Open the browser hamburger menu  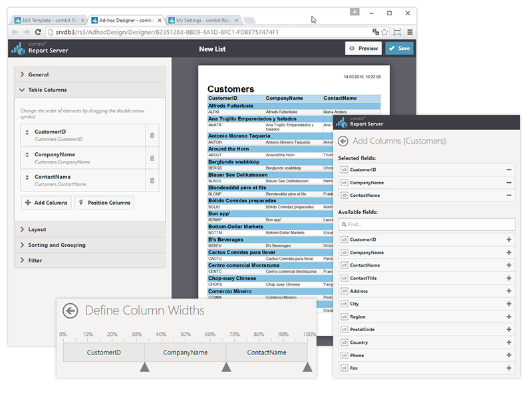[x=410, y=32]
